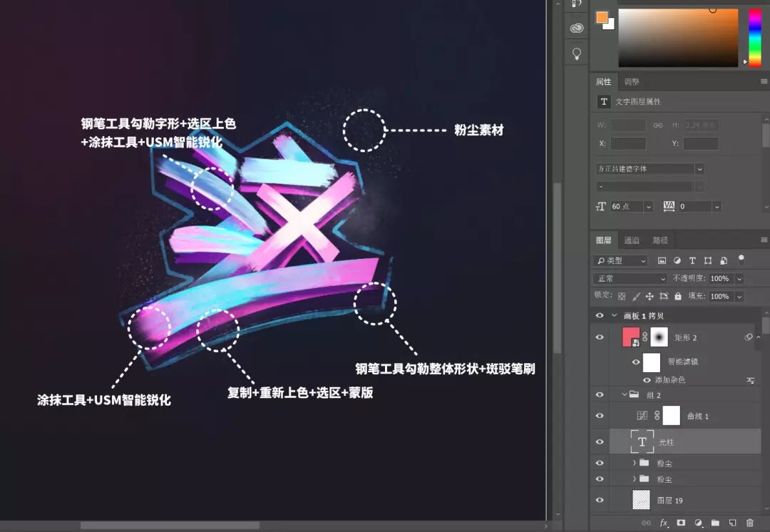The width and height of the screenshot is (770, 532).
Task: Open the 方正吕建德字体 font dropdown
Action: [650, 169]
